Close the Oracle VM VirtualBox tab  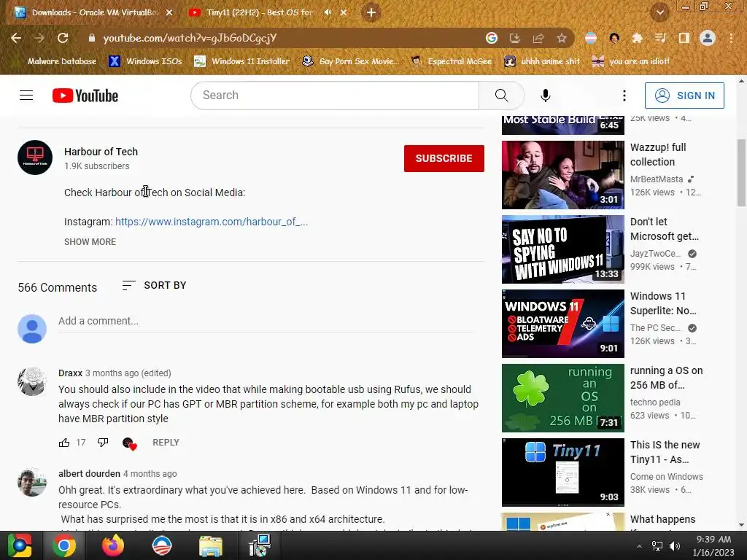click(x=169, y=12)
